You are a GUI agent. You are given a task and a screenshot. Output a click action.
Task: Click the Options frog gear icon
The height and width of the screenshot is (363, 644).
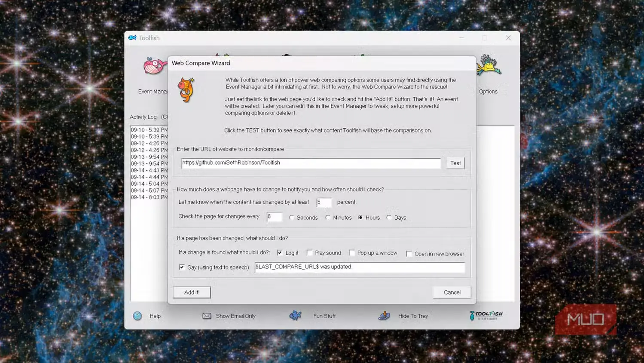point(489,65)
